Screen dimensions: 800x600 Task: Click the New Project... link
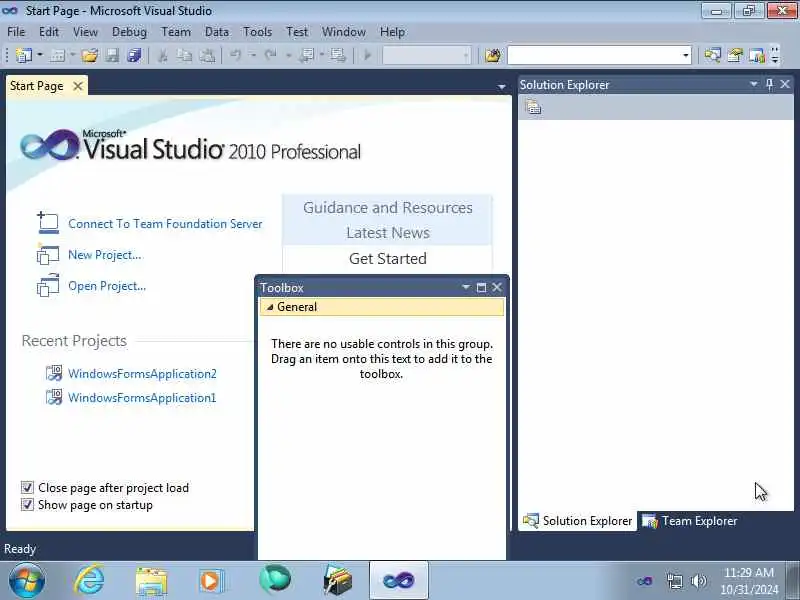pos(105,255)
